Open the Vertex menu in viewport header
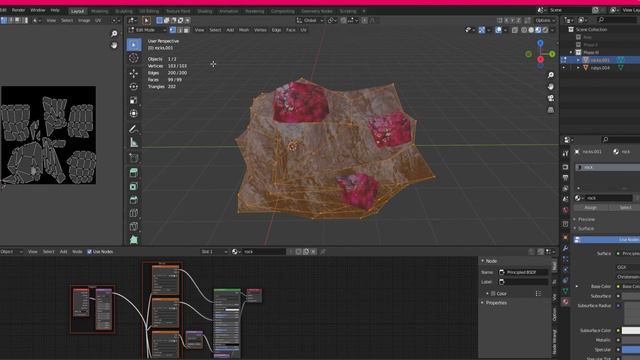This screenshot has width=640, height=360. pos(260,30)
